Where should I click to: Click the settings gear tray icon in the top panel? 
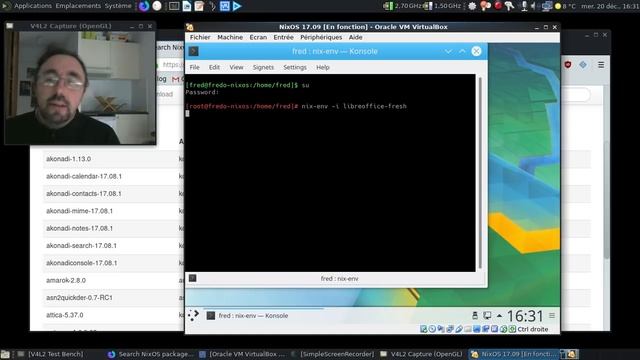tap(472, 6)
